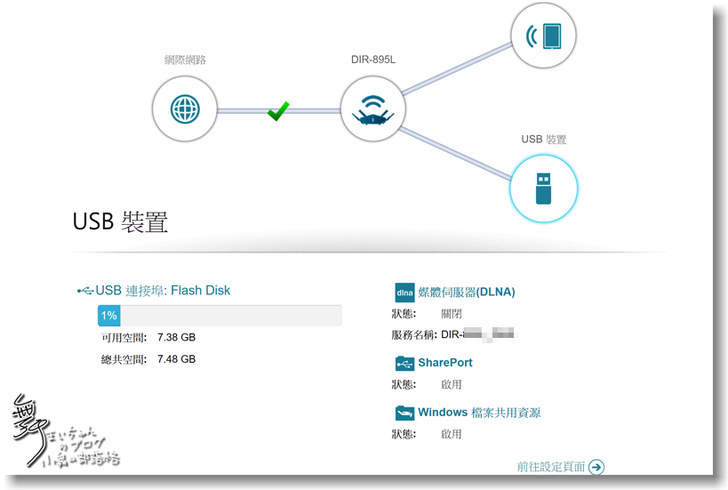This screenshot has height=490, width=728.
Task: Click the 1% usage progress bar
Action: click(x=220, y=316)
